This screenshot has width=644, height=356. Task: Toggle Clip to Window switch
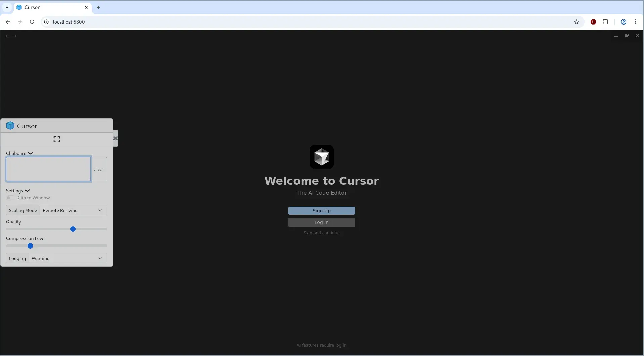click(x=10, y=198)
